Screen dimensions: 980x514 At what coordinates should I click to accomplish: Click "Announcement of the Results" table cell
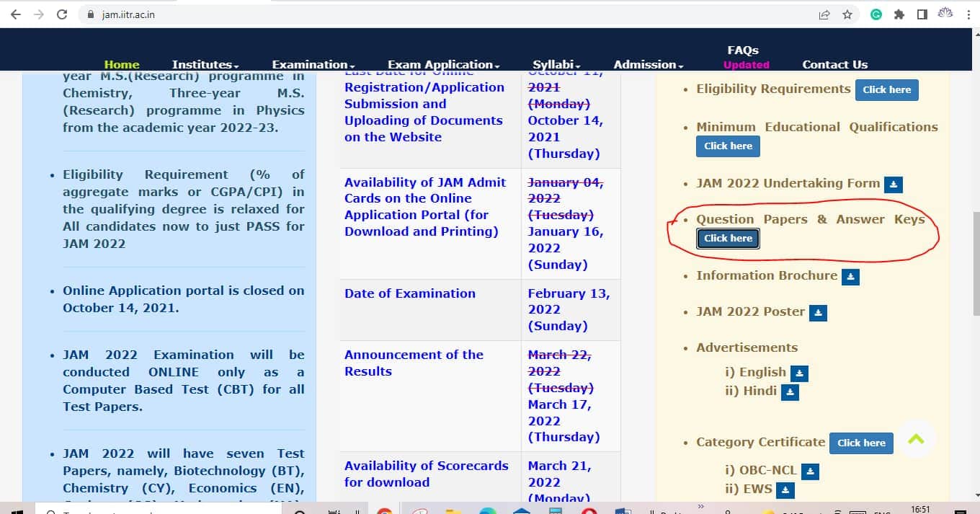click(430, 396)
